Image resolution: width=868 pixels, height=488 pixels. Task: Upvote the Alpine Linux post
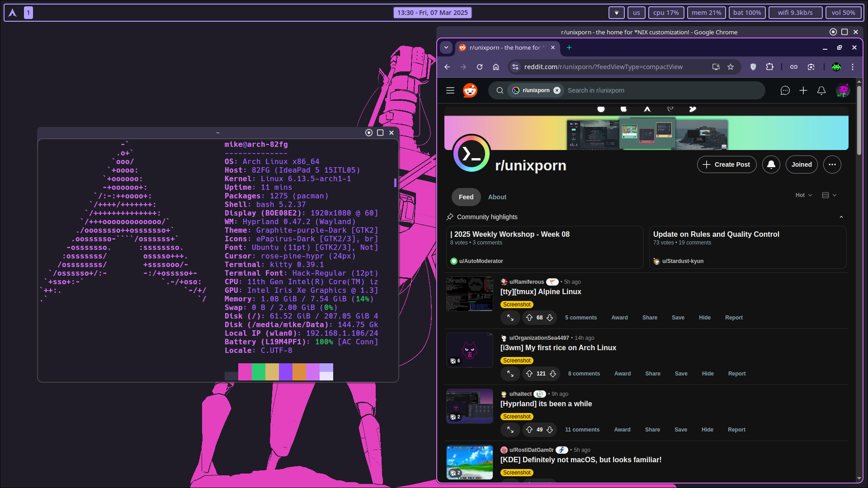[529, 318]
